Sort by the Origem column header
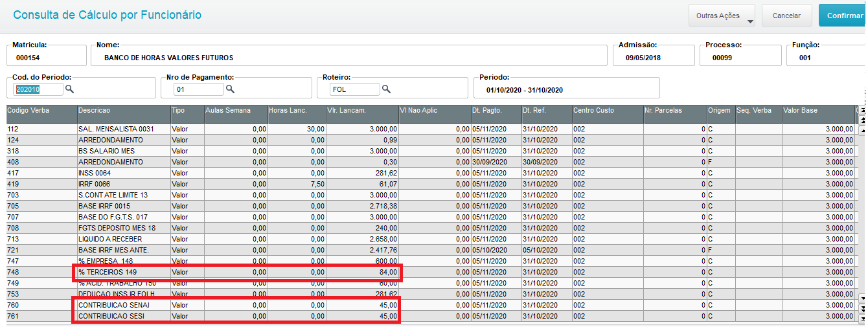The width and height of the screenshot is (868, 327). pyautogui.click(x=720, y=114)
